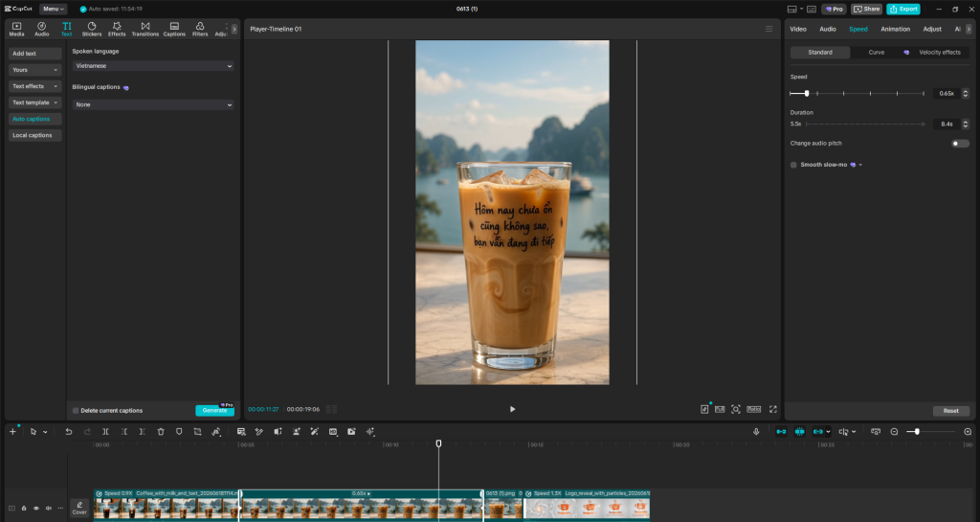Zoom in the timeline with the plus magnifier
Screen dimensions: 980x522
tap(968, 431)
